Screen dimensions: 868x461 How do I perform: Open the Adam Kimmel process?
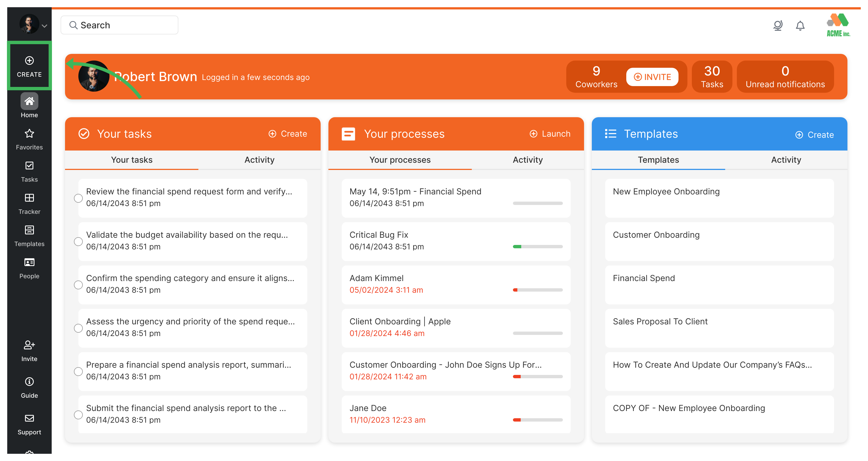[456, 285]
